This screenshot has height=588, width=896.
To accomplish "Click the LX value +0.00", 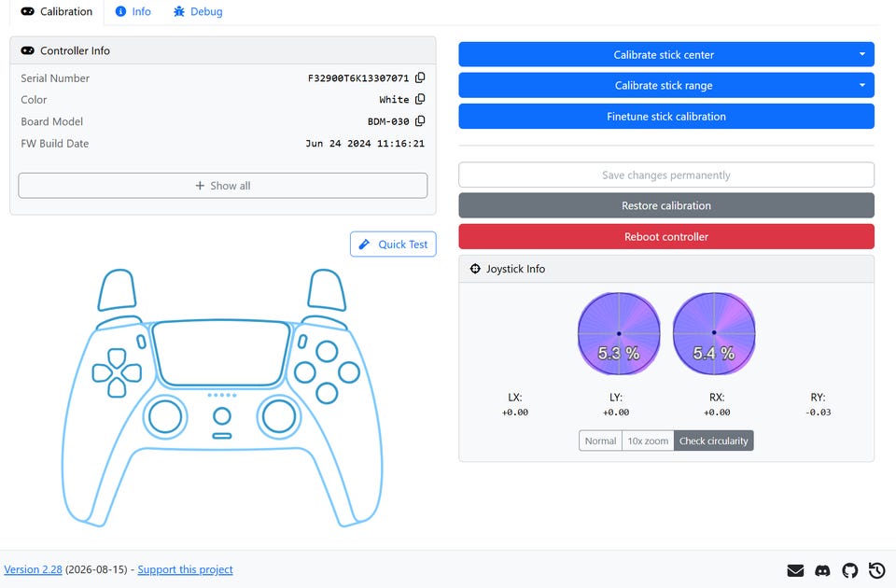I will 515,412.
